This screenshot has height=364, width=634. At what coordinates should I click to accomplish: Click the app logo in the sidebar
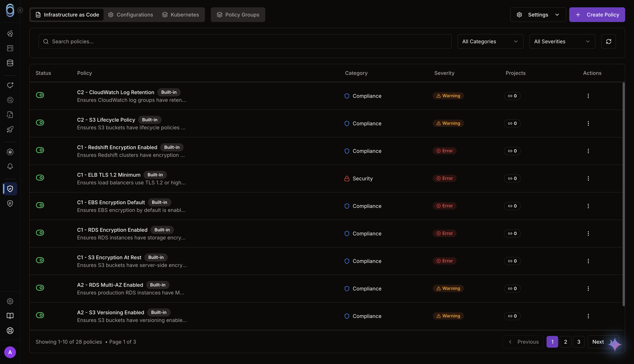click(10, 10)
